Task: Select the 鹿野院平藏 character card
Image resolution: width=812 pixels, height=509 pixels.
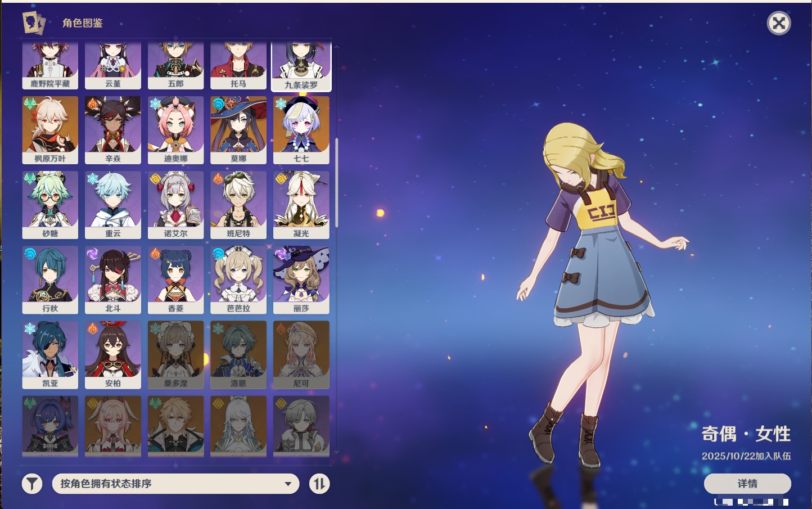Action: pyautogui.click(x=50, y=65)
